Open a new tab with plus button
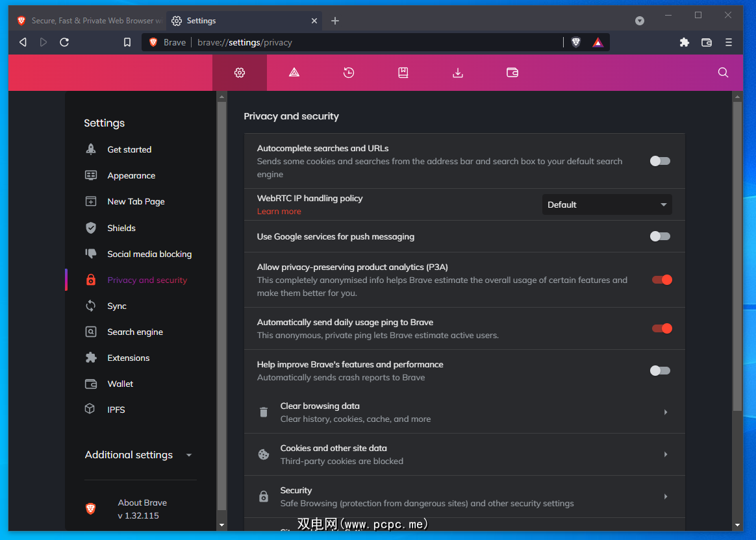Viewport: 756px width, 540px height. (335, 21)
